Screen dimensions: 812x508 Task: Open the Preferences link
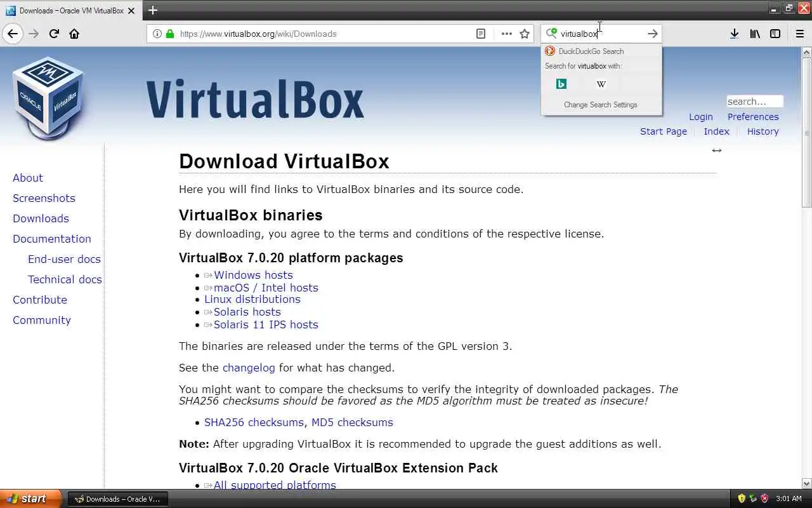[x=753, y=117]
